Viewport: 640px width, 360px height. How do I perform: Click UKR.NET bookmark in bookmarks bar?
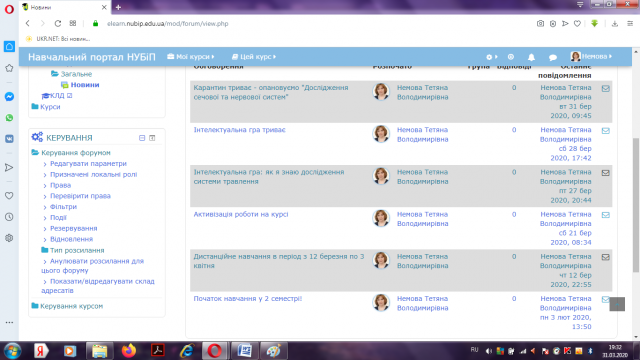[x=58, y=39]
